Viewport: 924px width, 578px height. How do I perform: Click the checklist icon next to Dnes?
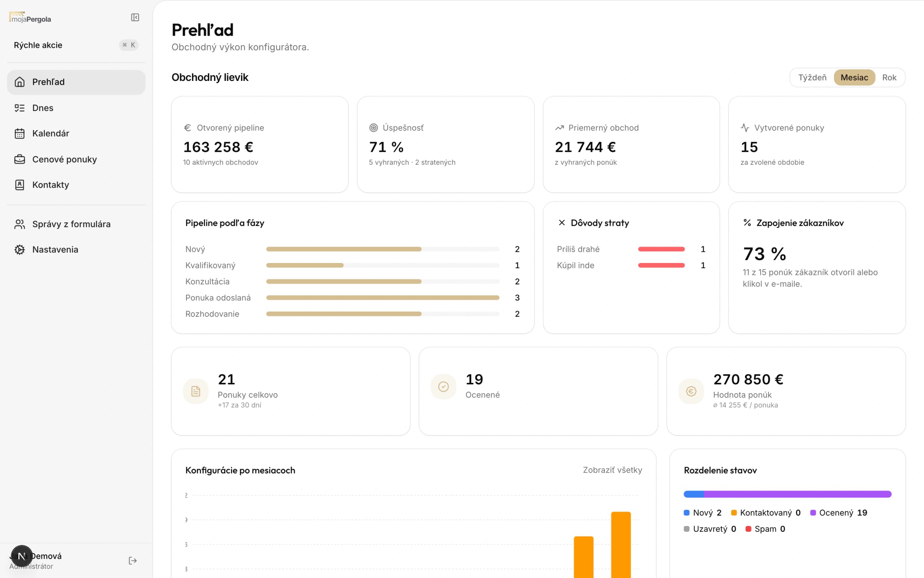19,108
